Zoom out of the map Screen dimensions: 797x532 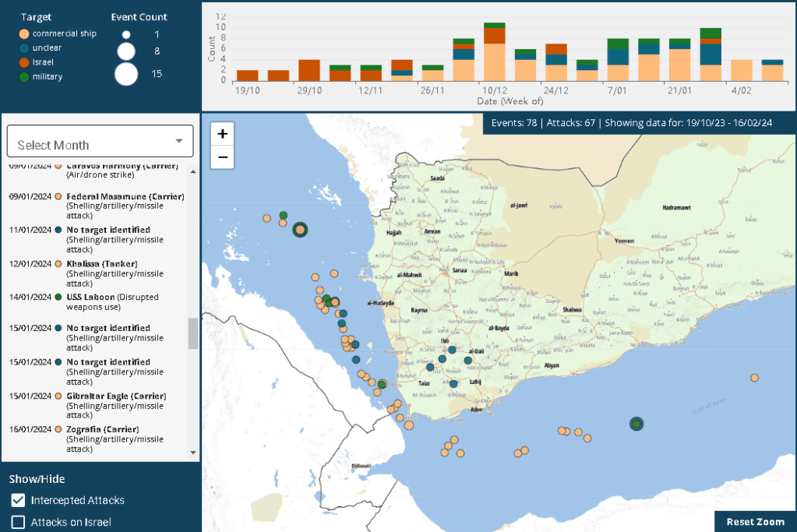click(x=223, y=157)
